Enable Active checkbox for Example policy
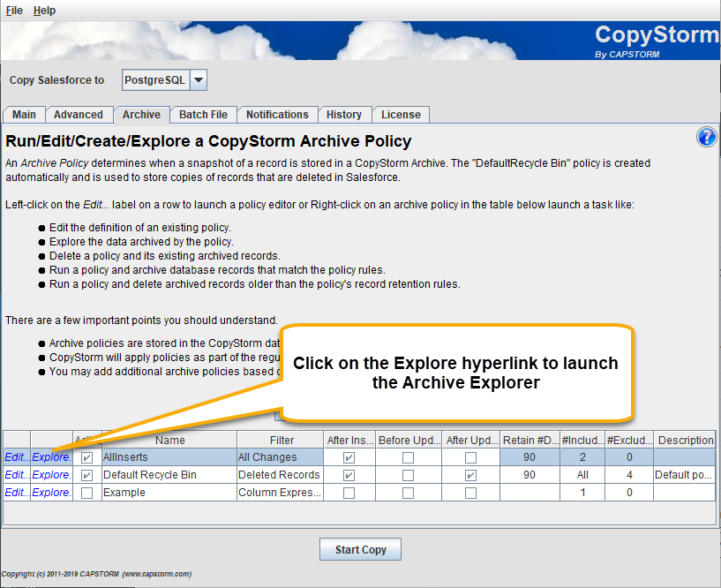This screenshot has height=588, width=721. click(x=86, y=493)
